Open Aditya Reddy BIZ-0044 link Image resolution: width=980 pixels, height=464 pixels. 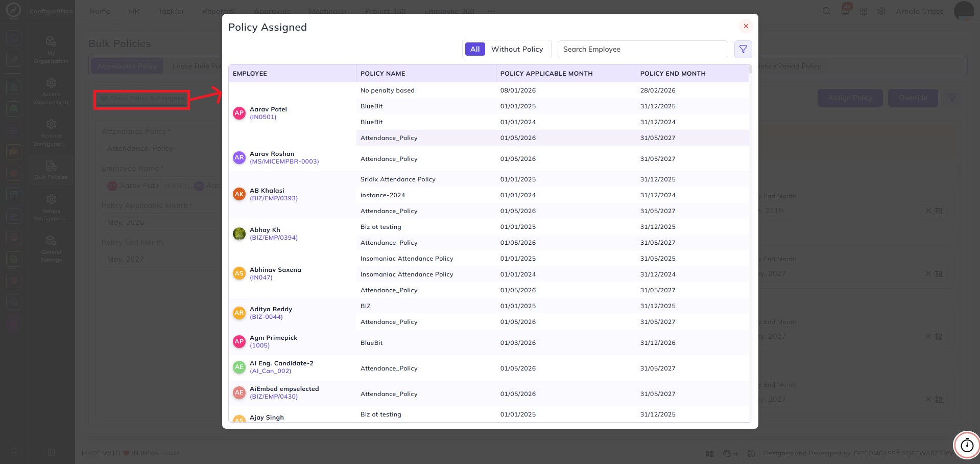point(266,317)
